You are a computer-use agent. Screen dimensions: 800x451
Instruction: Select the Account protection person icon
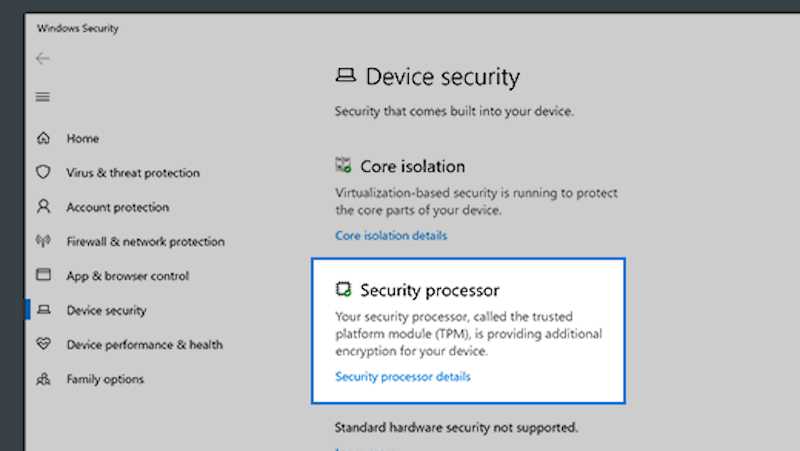[43, 207]
